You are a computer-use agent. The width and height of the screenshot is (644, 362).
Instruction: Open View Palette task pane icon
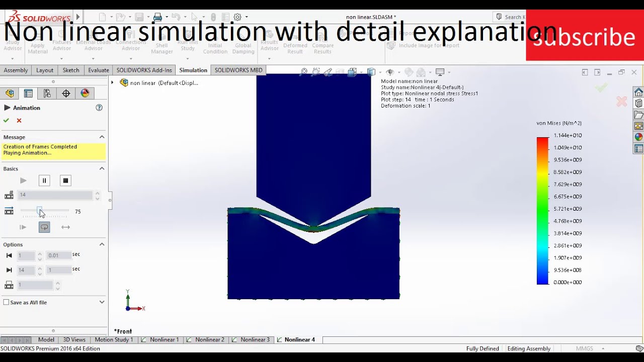coord(638,126)
